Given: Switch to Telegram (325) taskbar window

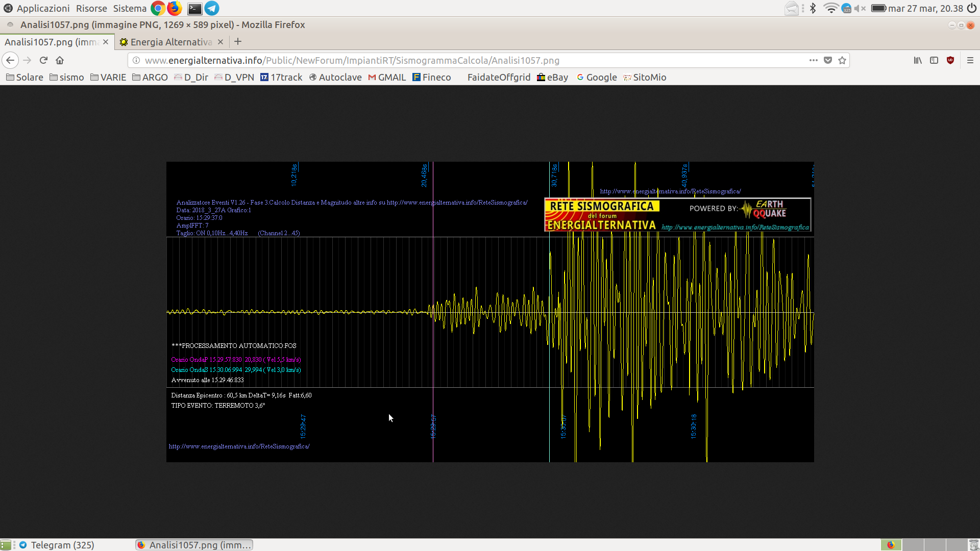Looking at the screenshot, I should pos(57,545).
